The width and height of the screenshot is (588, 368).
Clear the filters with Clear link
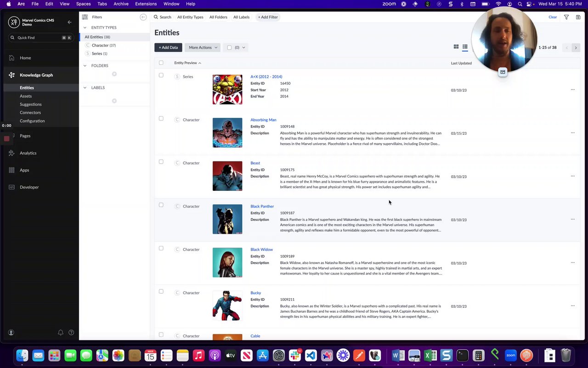click(x=553, y=17)
